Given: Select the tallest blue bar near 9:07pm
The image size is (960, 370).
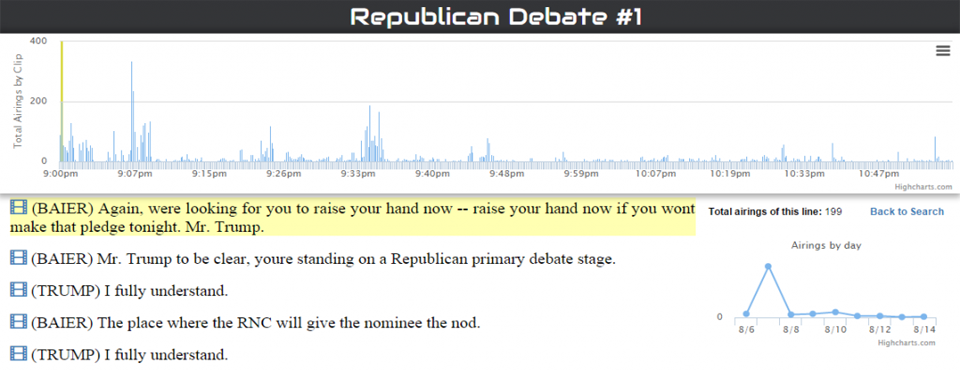Looking at the screenshot, I should (132, 111).
